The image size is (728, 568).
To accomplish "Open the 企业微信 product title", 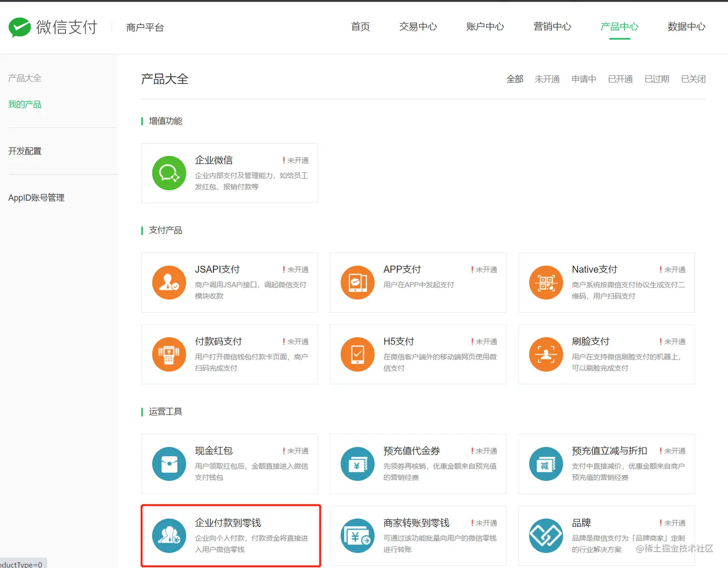I will click(214, 160).
